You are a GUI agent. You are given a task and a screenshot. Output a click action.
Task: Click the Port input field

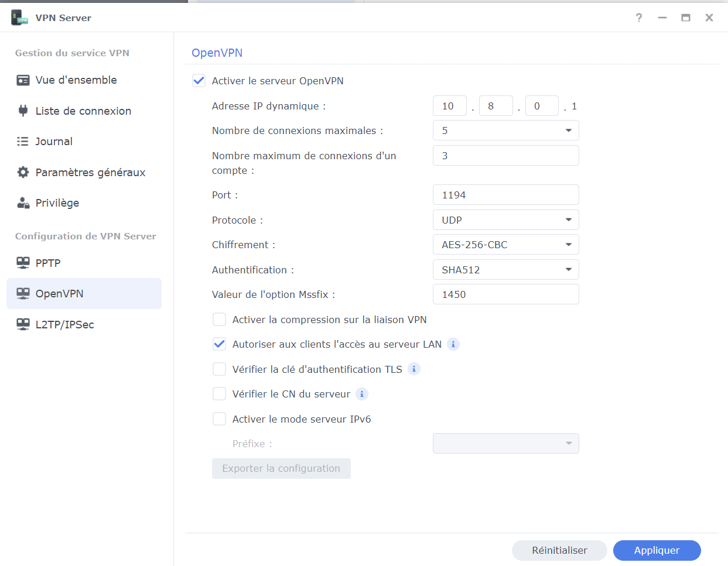505,195
